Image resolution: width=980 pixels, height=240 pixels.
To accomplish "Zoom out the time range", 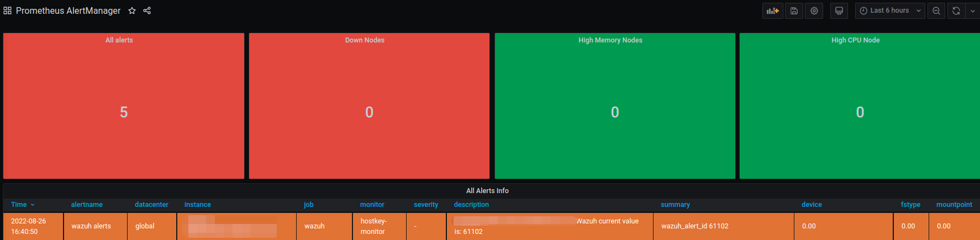I will click(x=936, y=10).
